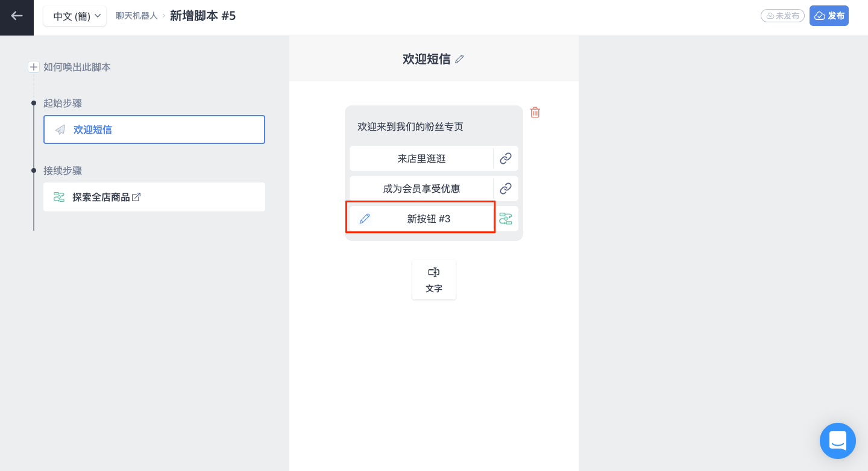Click the 发布 publish button
Viewport: 868px width, 471px height.
tap(829, 16)
